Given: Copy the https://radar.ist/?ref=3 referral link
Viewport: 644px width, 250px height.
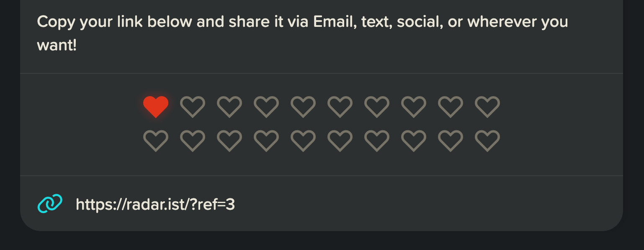Looking at the screenshot, I should [155, 204].
